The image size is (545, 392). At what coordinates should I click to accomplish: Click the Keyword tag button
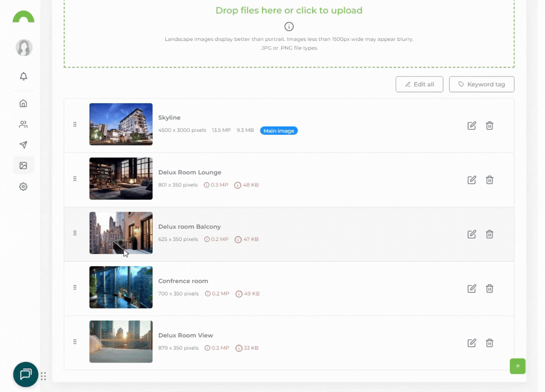(x=481, y=84)
